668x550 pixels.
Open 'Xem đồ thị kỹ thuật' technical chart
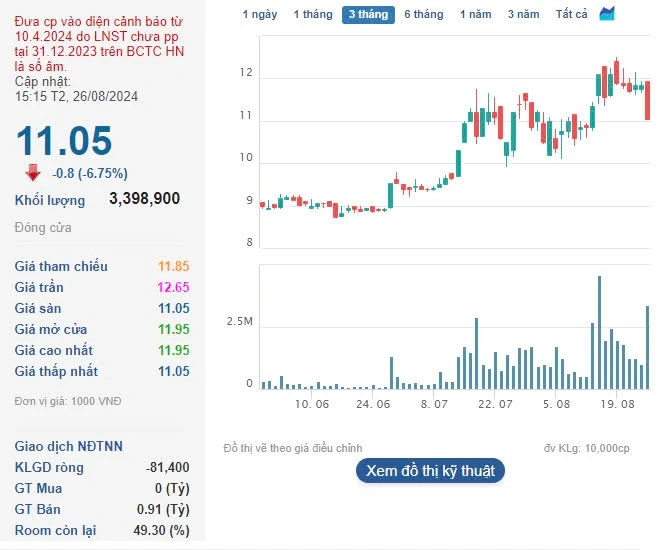point(430,471)
